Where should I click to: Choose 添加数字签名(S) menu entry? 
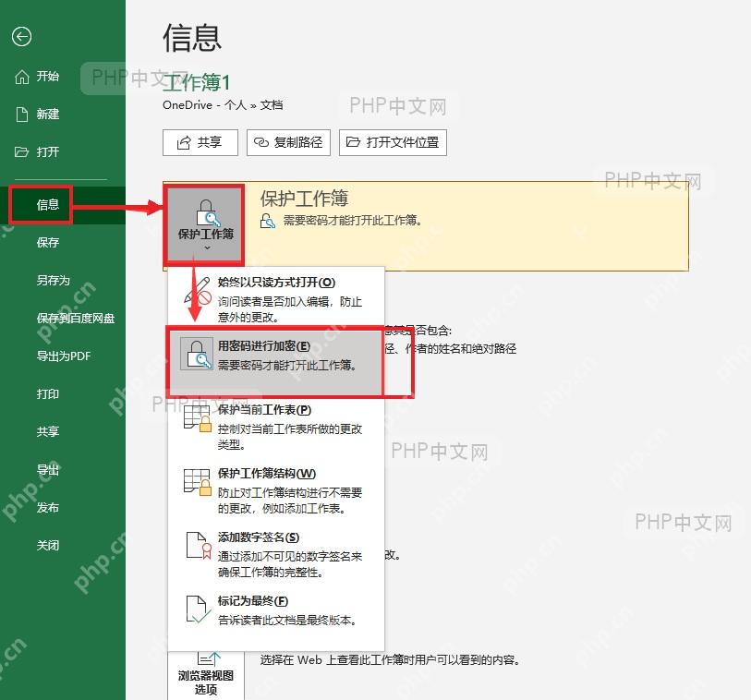pos(276,554)
